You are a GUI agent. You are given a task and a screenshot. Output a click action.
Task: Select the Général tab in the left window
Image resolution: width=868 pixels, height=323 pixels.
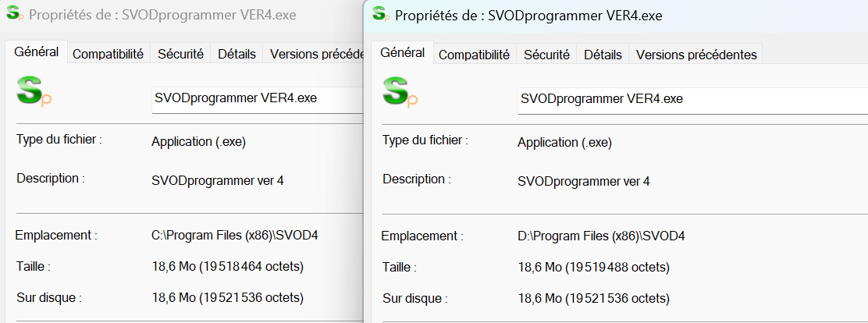37,52
